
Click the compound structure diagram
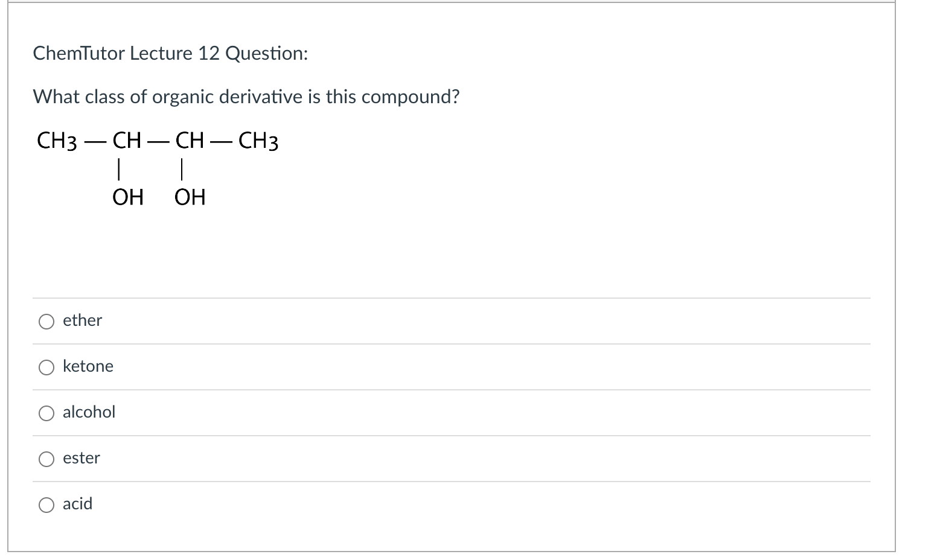tap(157, 166)
